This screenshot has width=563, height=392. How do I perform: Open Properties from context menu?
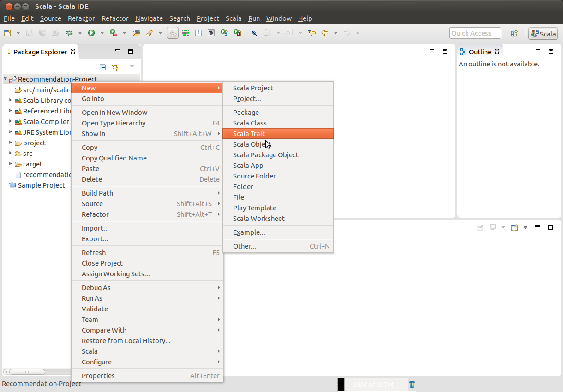147,376
